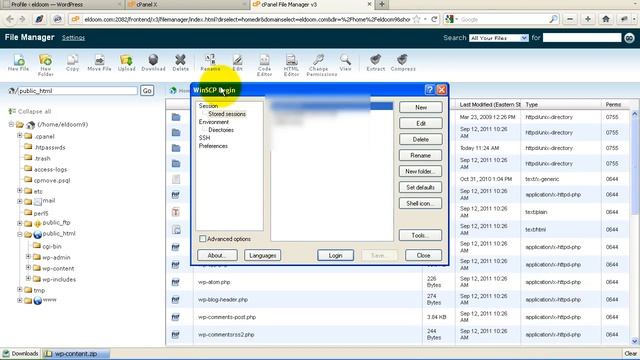Expand the .cpanel folder node

(x=20, y=136)
